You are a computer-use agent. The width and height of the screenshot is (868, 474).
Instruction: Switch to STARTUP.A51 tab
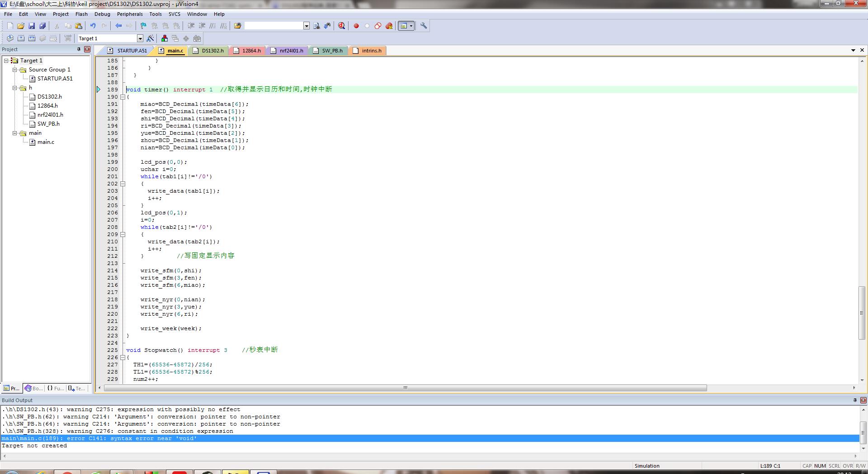[x=127, y=51]
